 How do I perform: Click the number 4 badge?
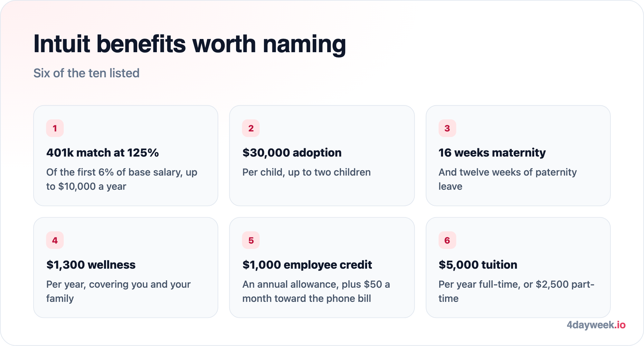pyautogui.click(x=55, y=240)
